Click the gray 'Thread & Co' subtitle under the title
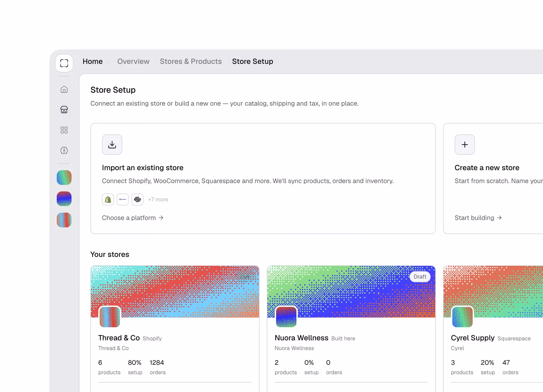This screenshot has height=392, width=543. 113,348
